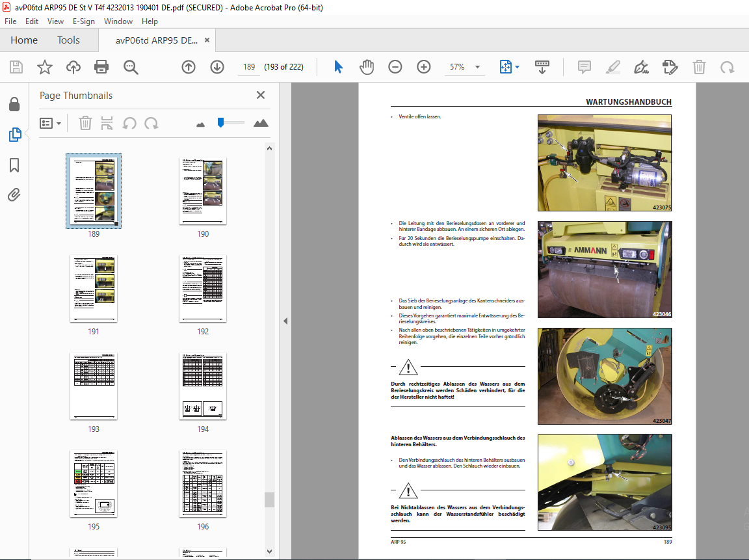
Task: Open the View menu
Action: tap(55, 21)
